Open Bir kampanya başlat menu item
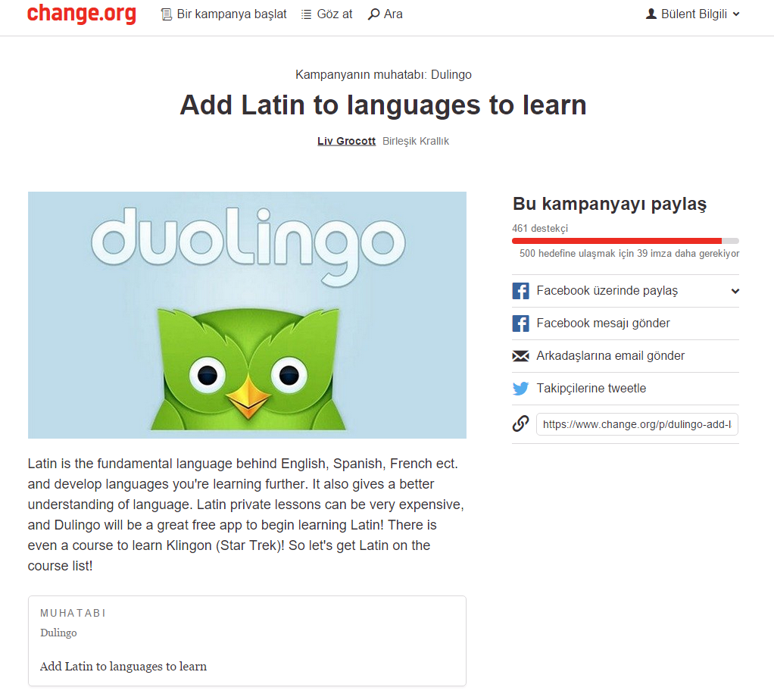 point(223,14)
